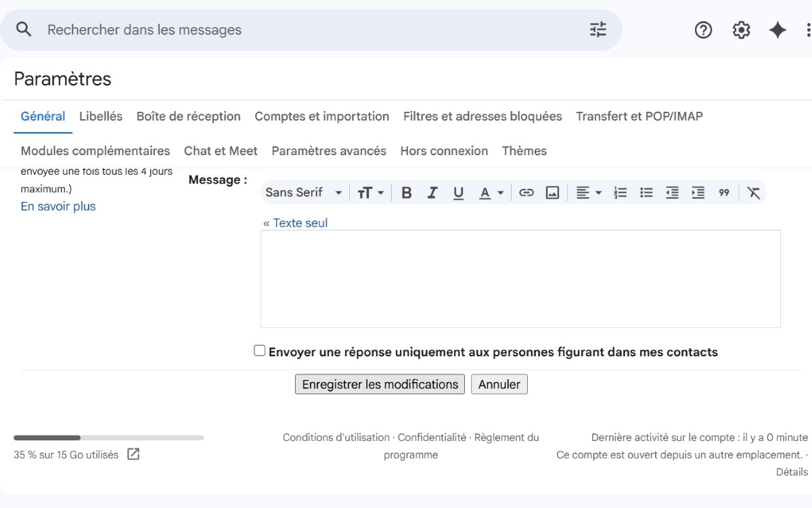Click inside the empty message body field
The height and width of the screenshot is (508, 812).
tap(520, 278)
